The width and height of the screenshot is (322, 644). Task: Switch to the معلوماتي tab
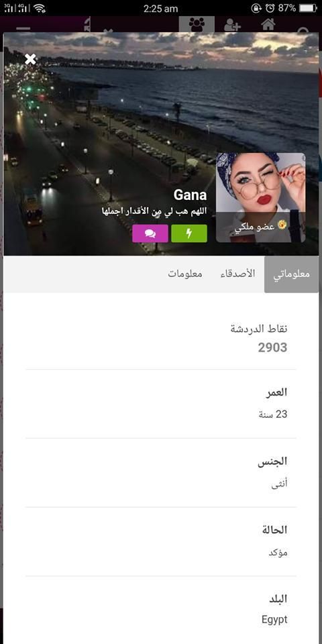[291, 274]
